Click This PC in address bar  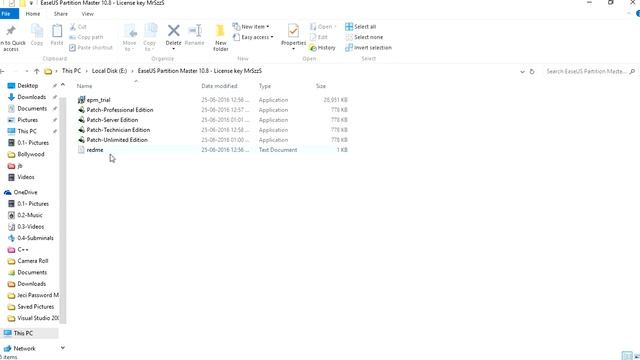click(71, 71)
